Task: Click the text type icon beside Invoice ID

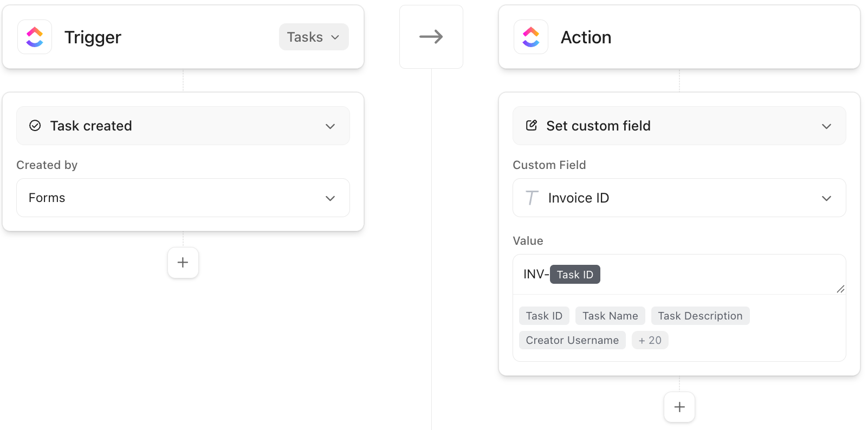Action: [532, 198]
